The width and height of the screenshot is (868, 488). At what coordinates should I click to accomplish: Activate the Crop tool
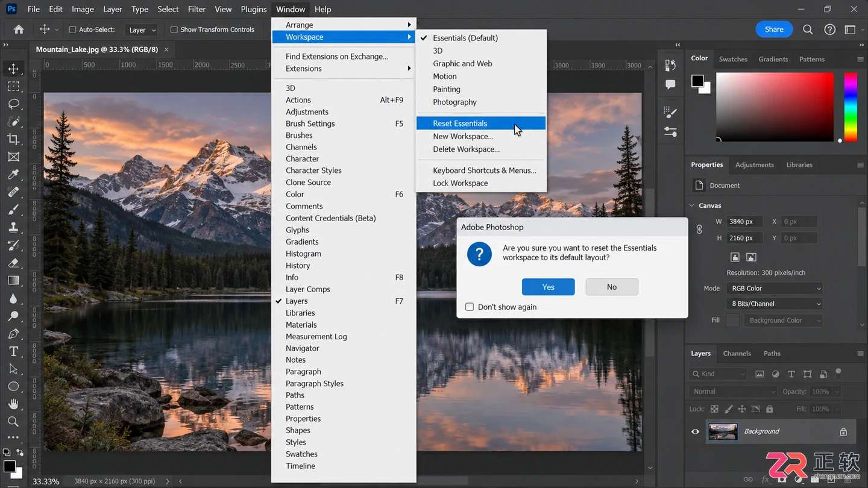pos(13,139)
